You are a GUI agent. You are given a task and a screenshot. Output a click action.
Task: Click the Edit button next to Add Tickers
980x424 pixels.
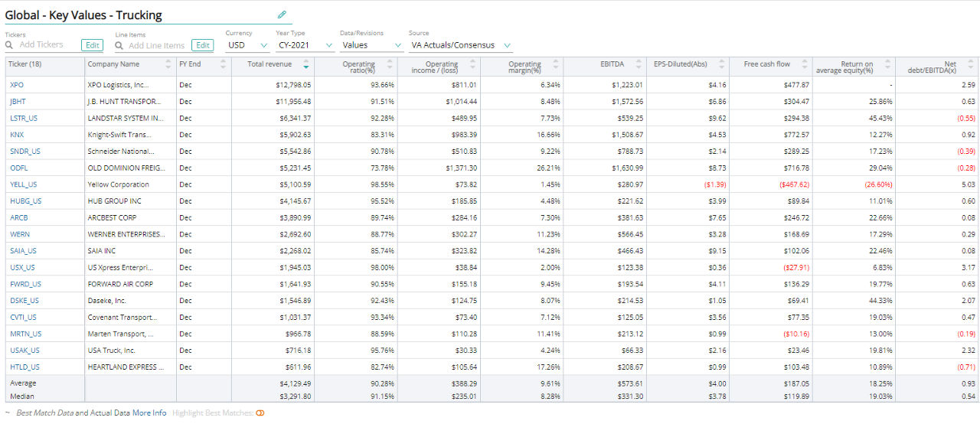point(93,45)
